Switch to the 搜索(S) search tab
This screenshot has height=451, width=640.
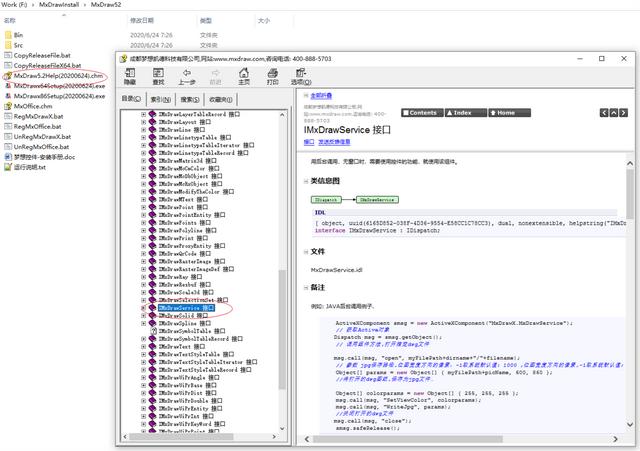click(x=190, y=100)
